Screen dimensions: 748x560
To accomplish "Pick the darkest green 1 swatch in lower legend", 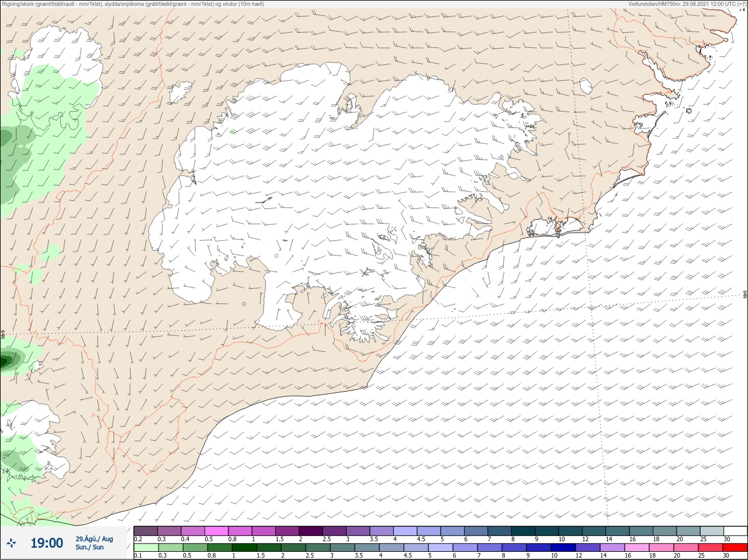I will coord(243,548).
